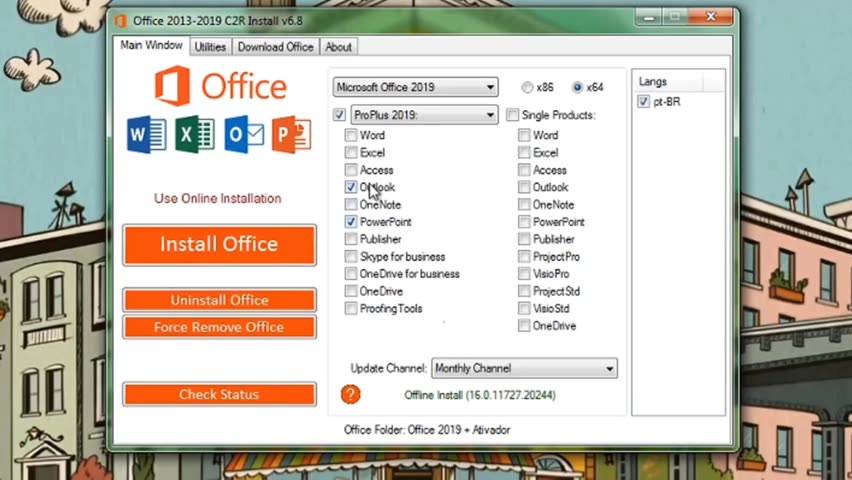Click the orange question mark help icon
Screen dimensions: 852x480
pos(350,394)
